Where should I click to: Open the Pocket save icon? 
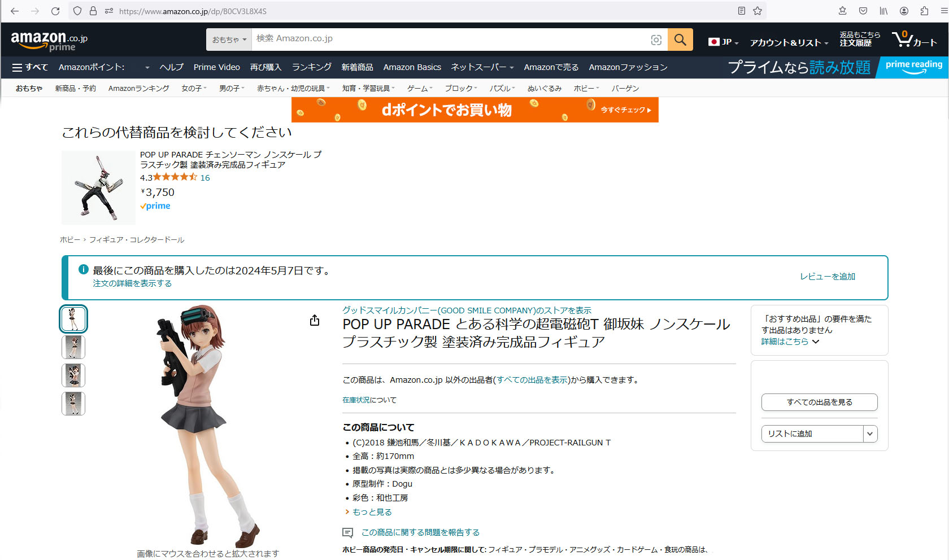(x=863, y=11)
